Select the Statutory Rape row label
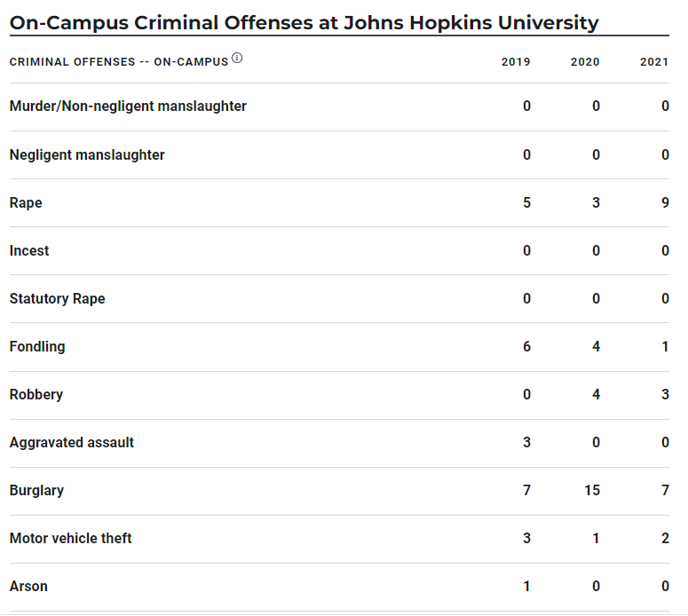The width and height of the screenshot is (688, 616). point(57,298)
